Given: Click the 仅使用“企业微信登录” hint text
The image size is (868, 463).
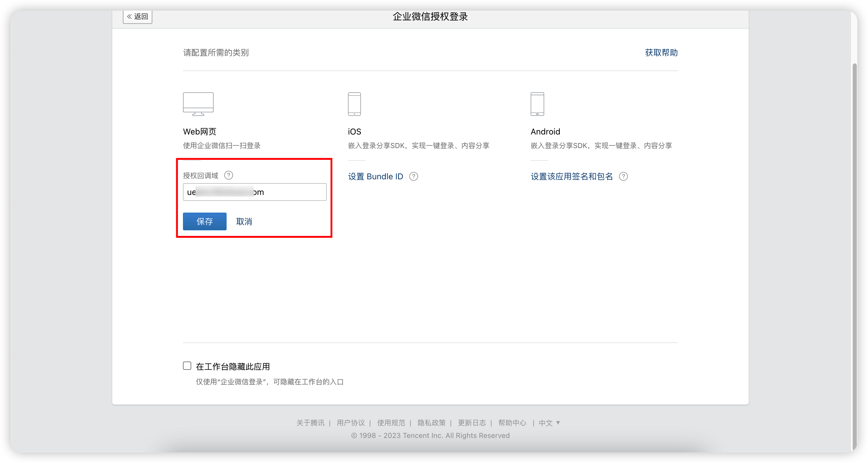Looking at the screenshot, I should [270, 382].
